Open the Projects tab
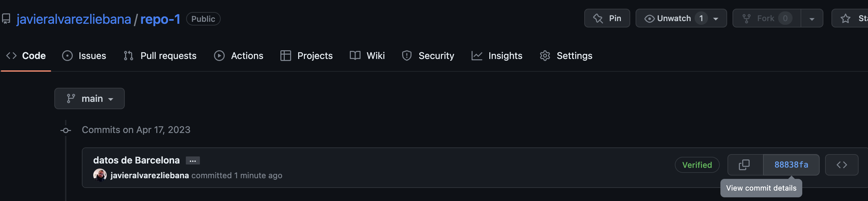The width and height of the screenshot is (868, 201). pos(306,56)
